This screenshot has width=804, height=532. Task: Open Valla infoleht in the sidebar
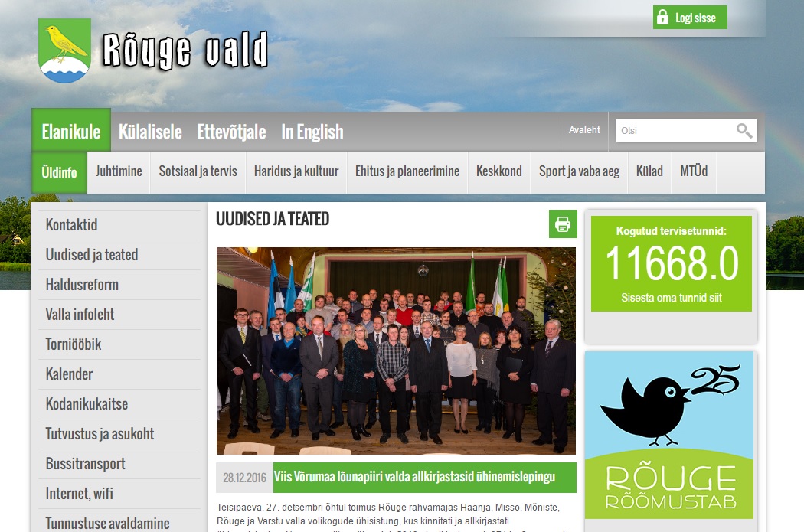(x=119, y=315)
